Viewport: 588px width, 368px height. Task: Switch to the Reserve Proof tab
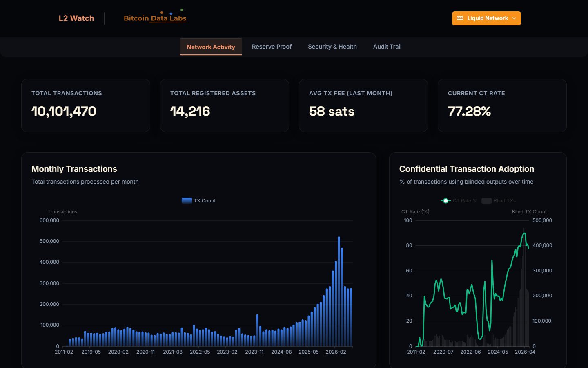click(x=272, y=47)
